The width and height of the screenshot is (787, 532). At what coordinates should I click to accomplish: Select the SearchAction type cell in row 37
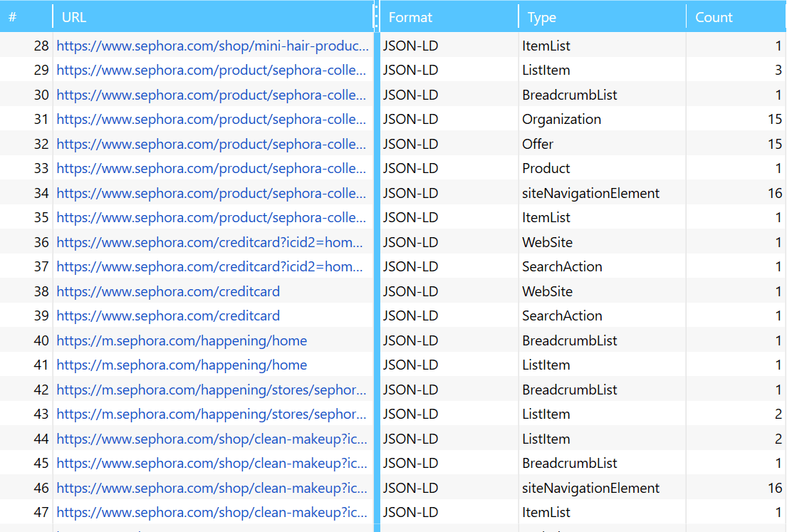click(603, 267)
